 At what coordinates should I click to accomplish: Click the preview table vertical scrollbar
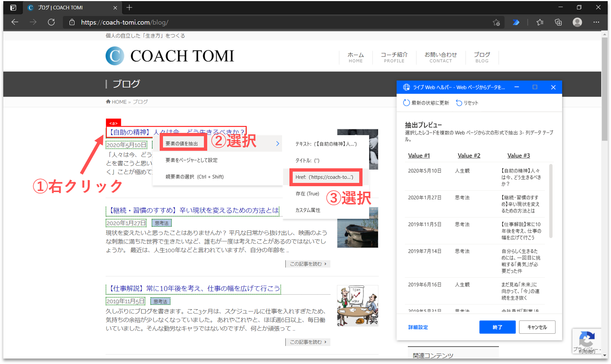coord(551,201)
